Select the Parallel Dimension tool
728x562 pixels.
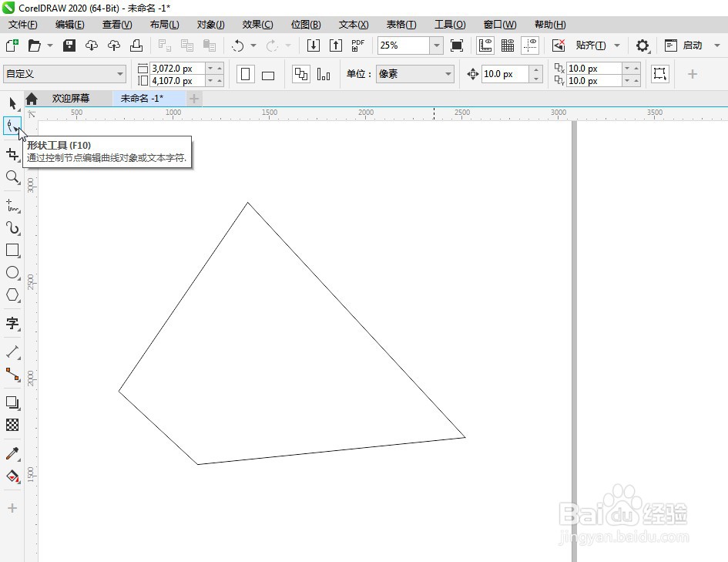(x=12, y=352)
